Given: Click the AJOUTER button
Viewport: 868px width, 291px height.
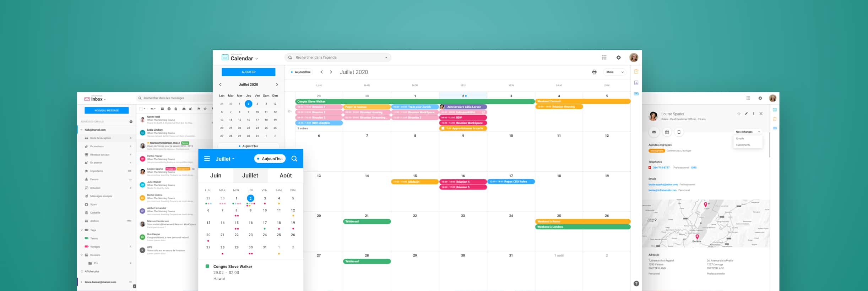Looking at the screenshot, I should click(x=248, y=72).
